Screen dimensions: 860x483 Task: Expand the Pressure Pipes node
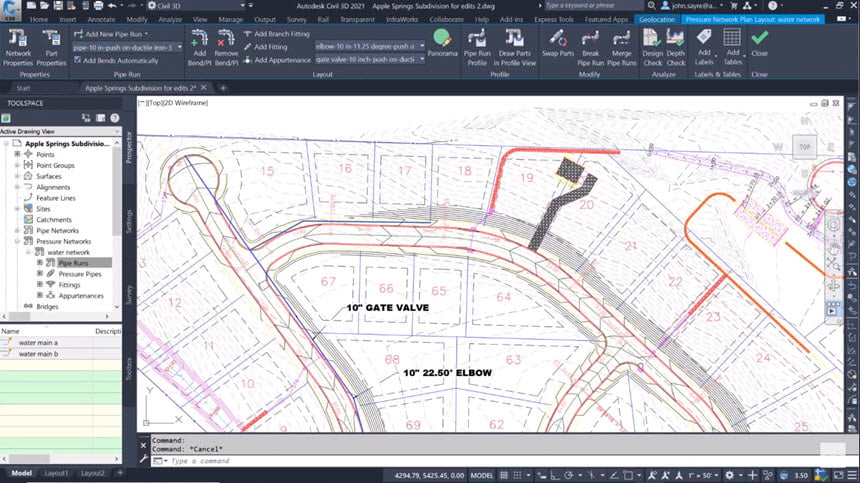[39, 274]
